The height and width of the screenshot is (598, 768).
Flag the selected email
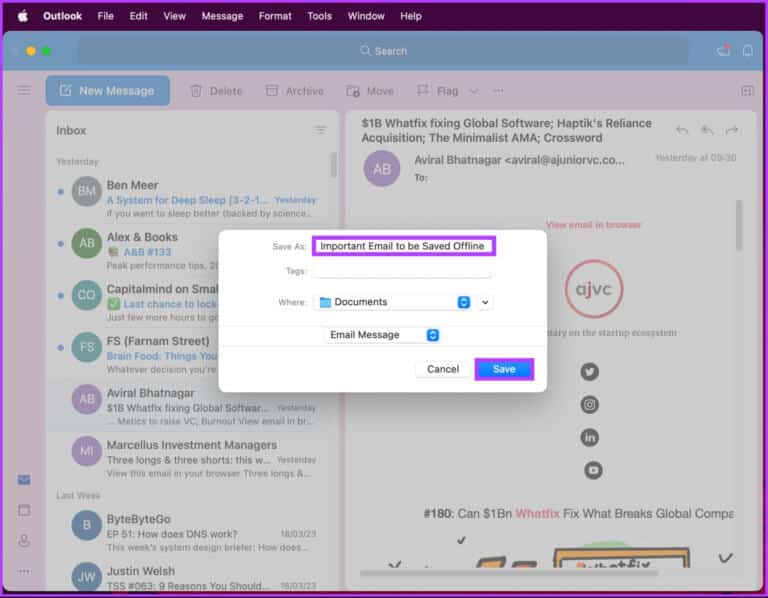[437, 91]
